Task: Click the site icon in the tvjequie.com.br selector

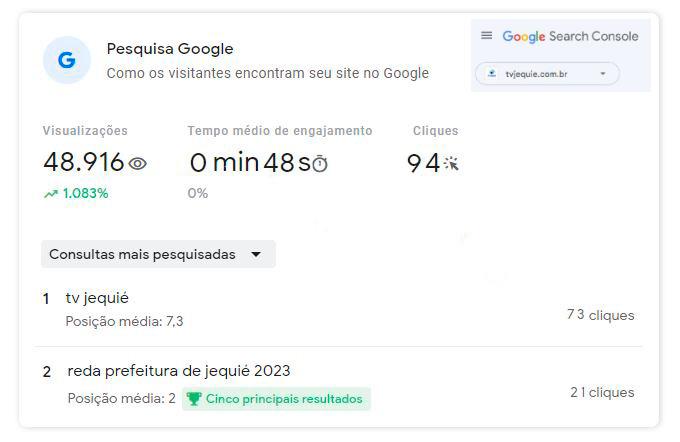Action: point(492,74)
